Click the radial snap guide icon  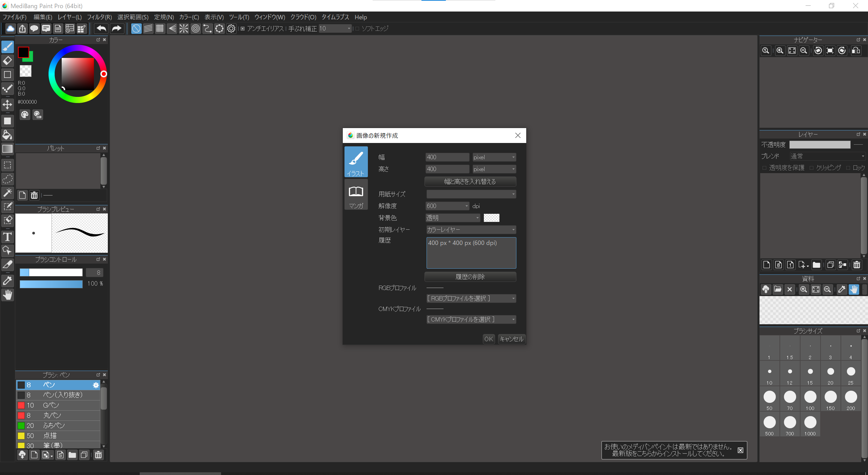pyautogui.click(x=183, y=29)
